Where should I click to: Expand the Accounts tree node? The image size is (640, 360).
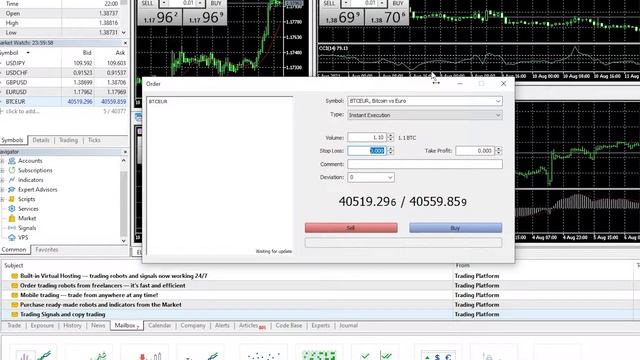click(2, 161)
